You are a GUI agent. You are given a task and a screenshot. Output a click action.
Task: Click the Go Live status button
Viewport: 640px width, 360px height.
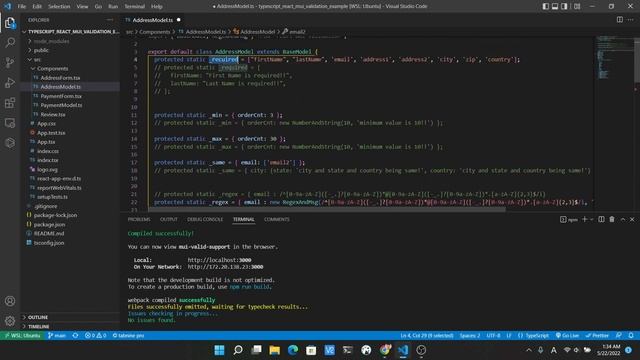coord(567,336)
